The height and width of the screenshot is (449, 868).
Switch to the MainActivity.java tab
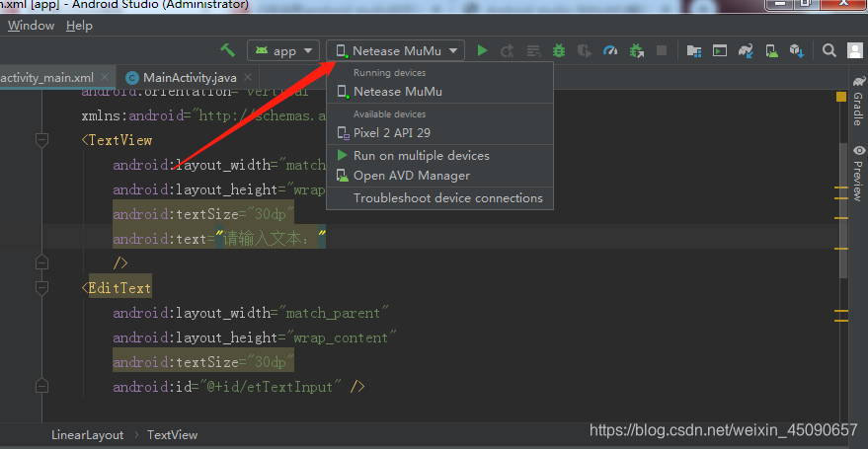click(189, 77)
